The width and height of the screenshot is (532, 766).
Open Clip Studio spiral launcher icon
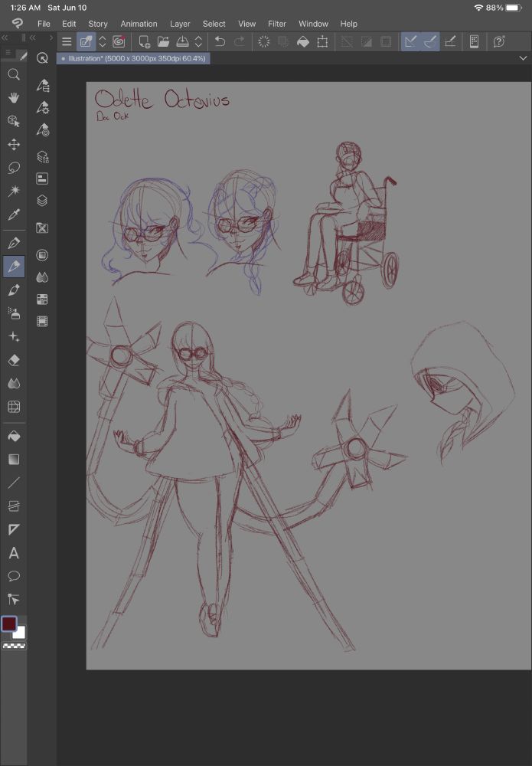119,41
